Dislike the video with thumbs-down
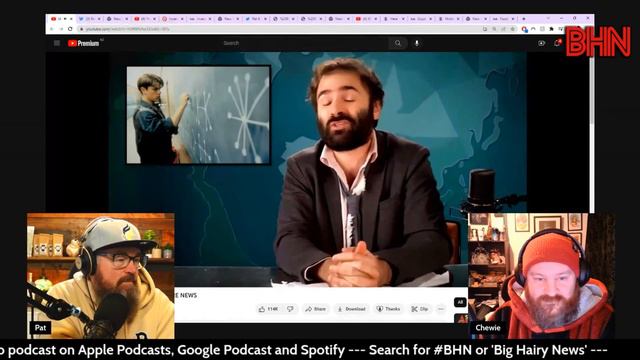 (x=290, y=309)
